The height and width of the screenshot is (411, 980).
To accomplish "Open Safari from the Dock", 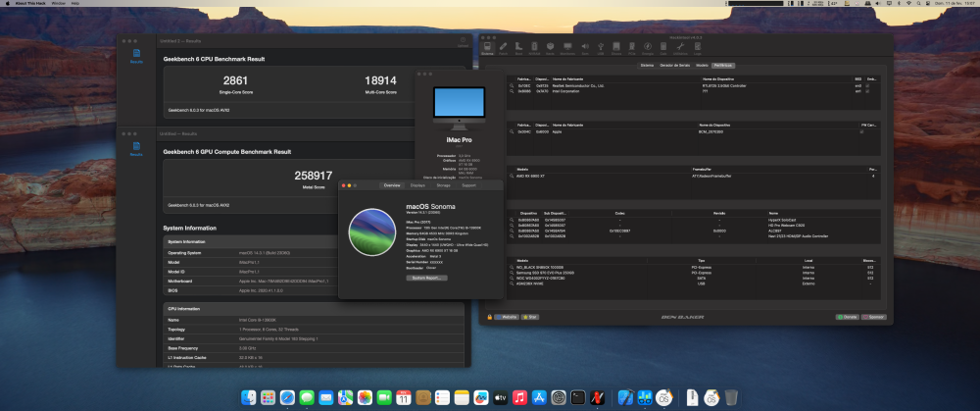I will click(287, 397).
